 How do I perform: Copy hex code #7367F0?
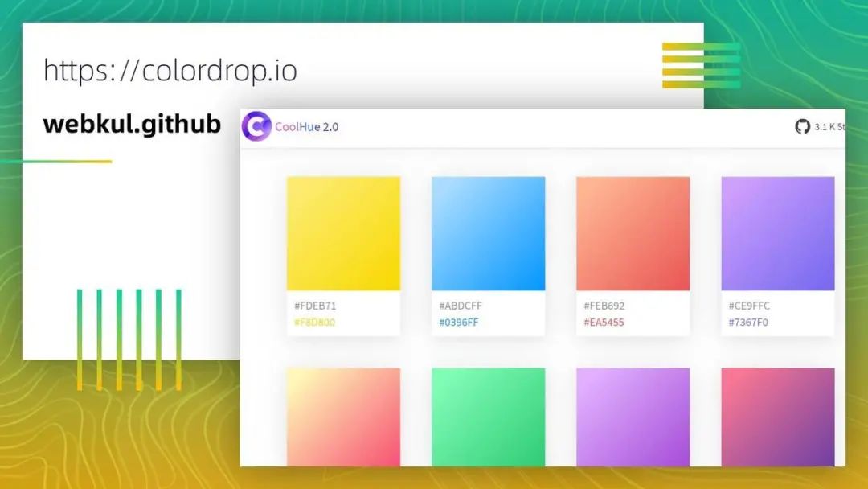[x=748, y=323]
